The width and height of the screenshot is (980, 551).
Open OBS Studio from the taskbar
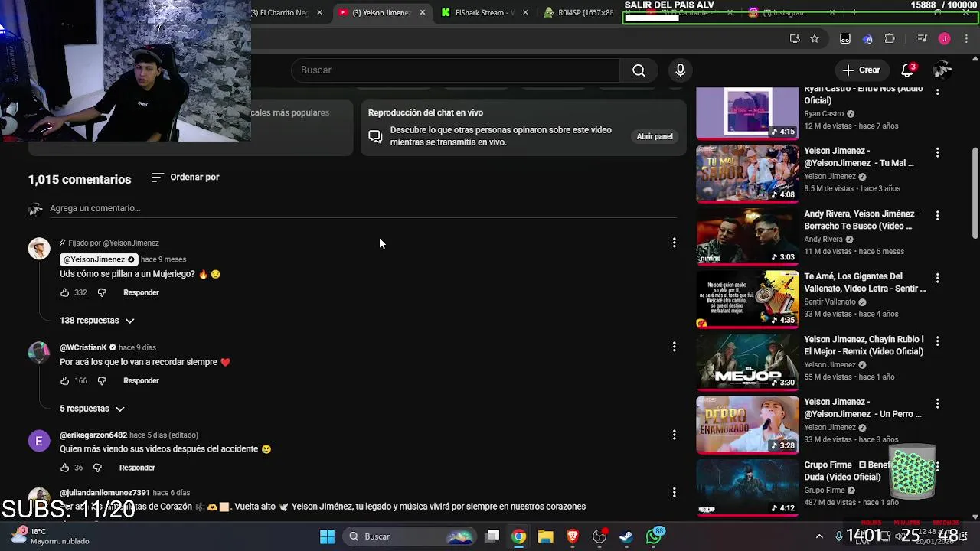tap(599, 536)
